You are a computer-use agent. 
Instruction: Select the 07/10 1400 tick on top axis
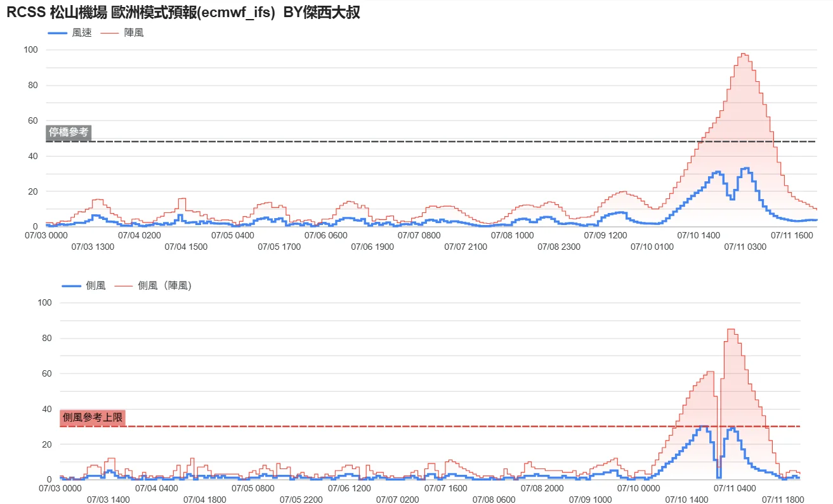click(x=699, y=235)
